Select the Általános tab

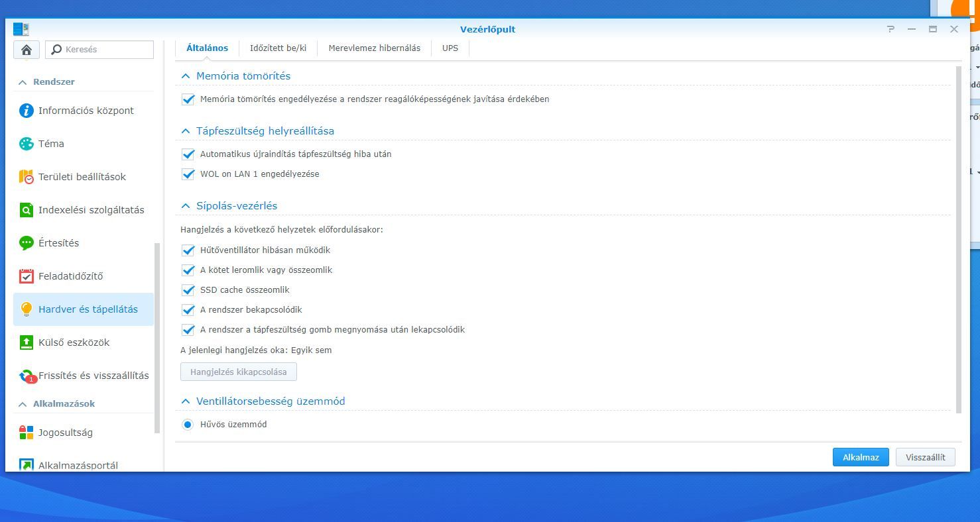[207, 48]
